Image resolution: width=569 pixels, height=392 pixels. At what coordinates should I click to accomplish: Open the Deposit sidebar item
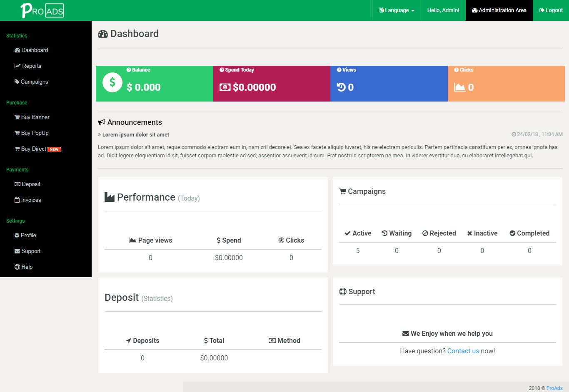coord(27,184)
